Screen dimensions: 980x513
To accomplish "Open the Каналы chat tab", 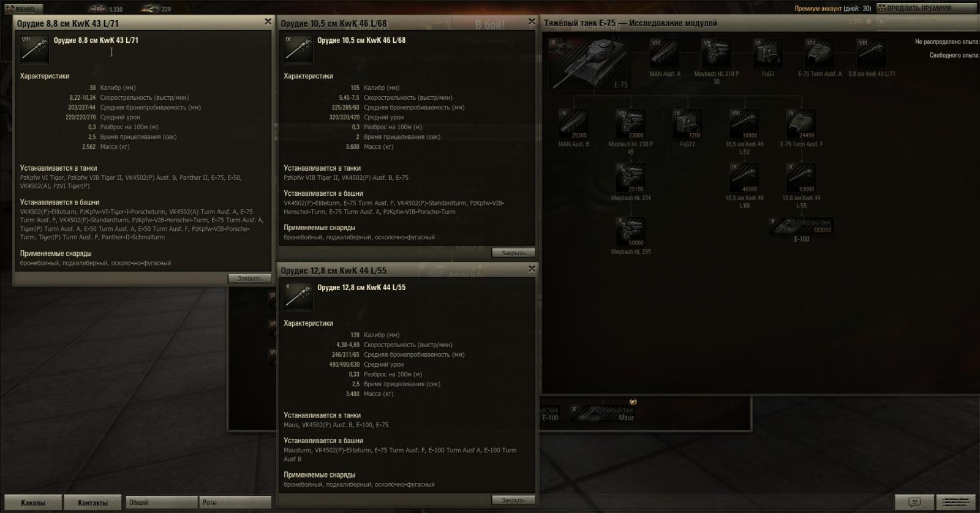I will (33, 503).
